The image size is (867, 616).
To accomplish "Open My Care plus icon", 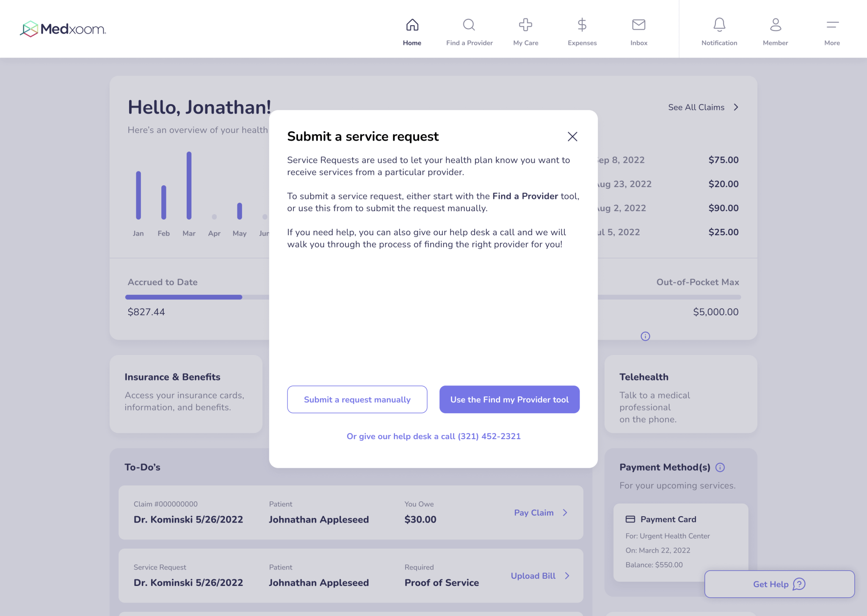I will coord(525,25).
